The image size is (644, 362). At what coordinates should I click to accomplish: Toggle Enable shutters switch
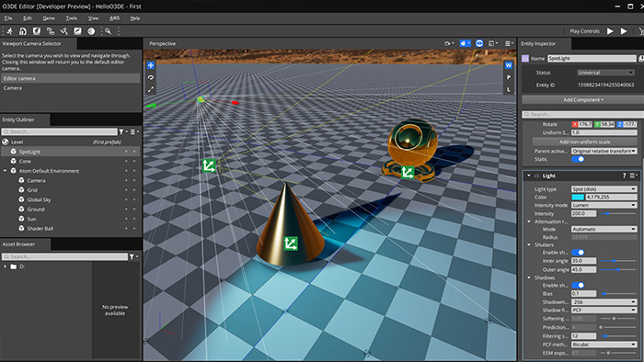[578, 252]
